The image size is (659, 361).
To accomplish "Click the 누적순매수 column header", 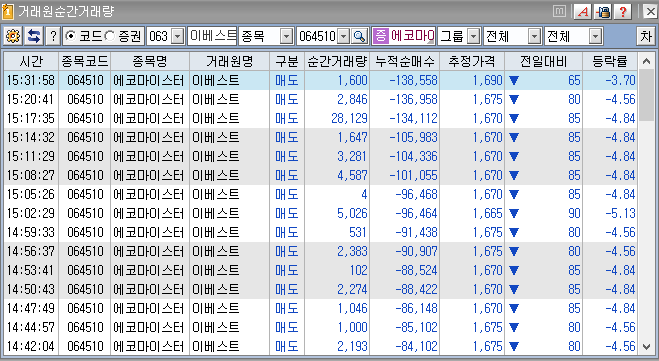I will pos(405,61).
